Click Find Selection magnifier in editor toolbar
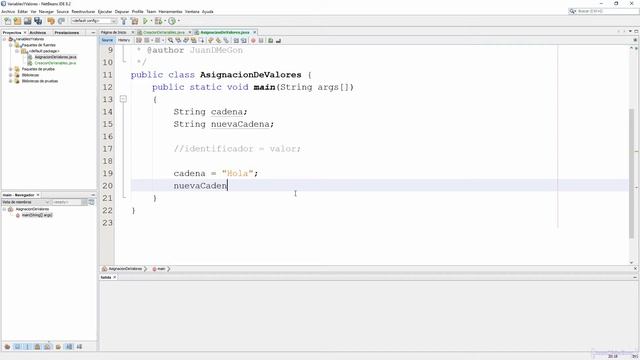Viewport: 640px width, 360px height. (171, 40)
